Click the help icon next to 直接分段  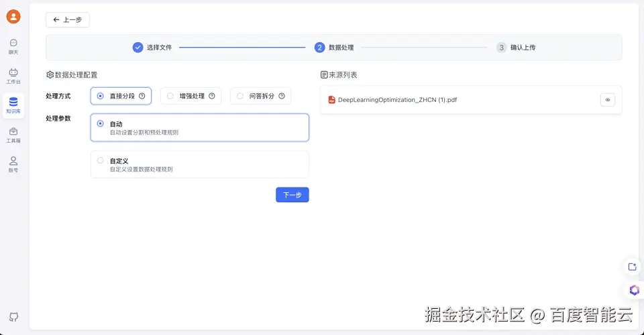142,96
